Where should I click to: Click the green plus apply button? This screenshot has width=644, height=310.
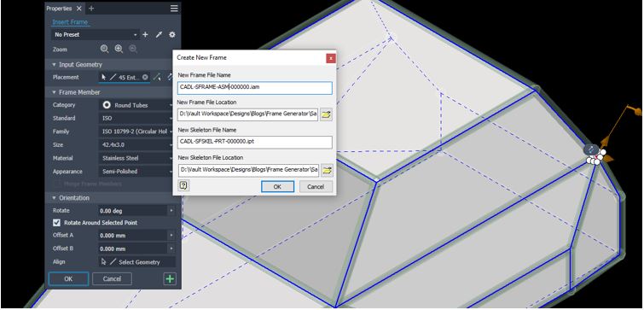tap(170, 278)
